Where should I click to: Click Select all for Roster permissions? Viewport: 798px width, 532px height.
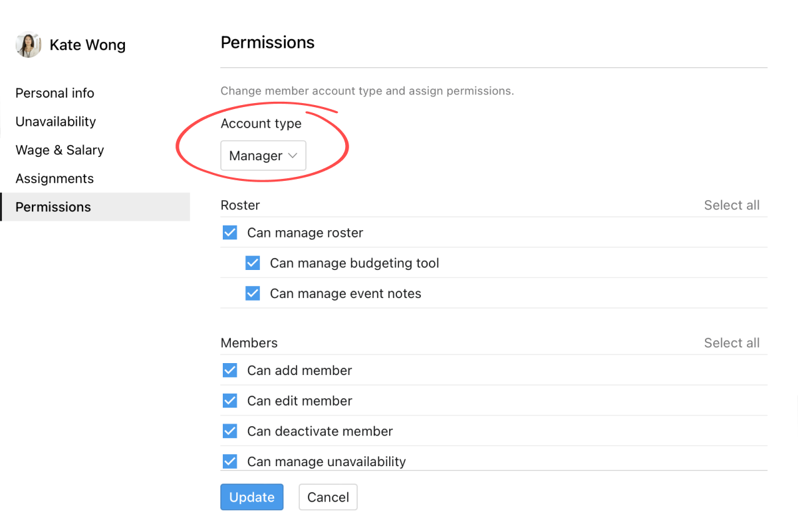coord(731,205)
